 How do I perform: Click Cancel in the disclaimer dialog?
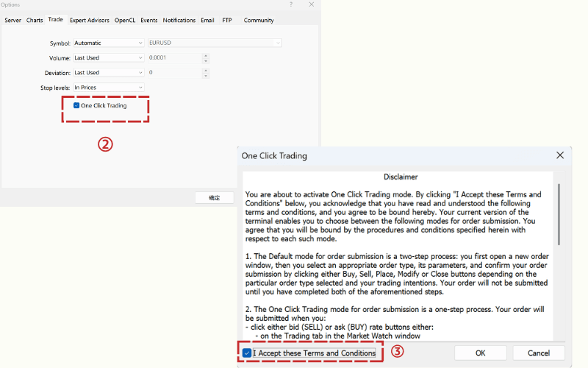click(539, 353)
